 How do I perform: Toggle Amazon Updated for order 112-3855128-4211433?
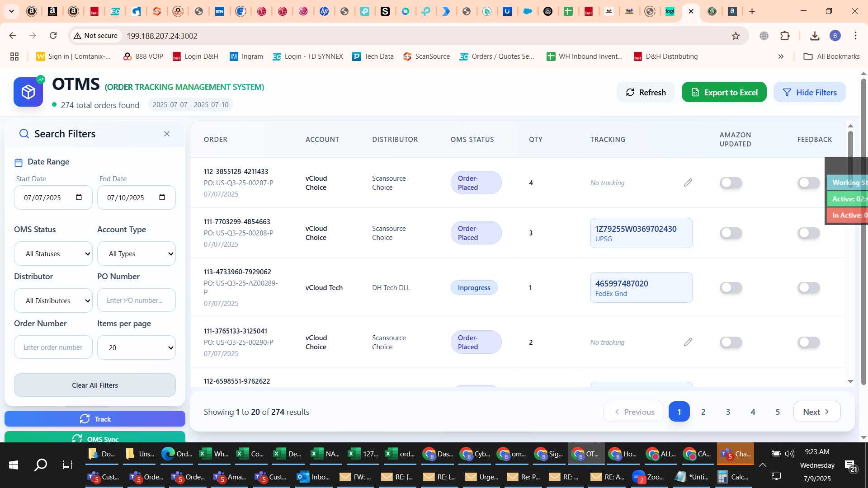731,183
